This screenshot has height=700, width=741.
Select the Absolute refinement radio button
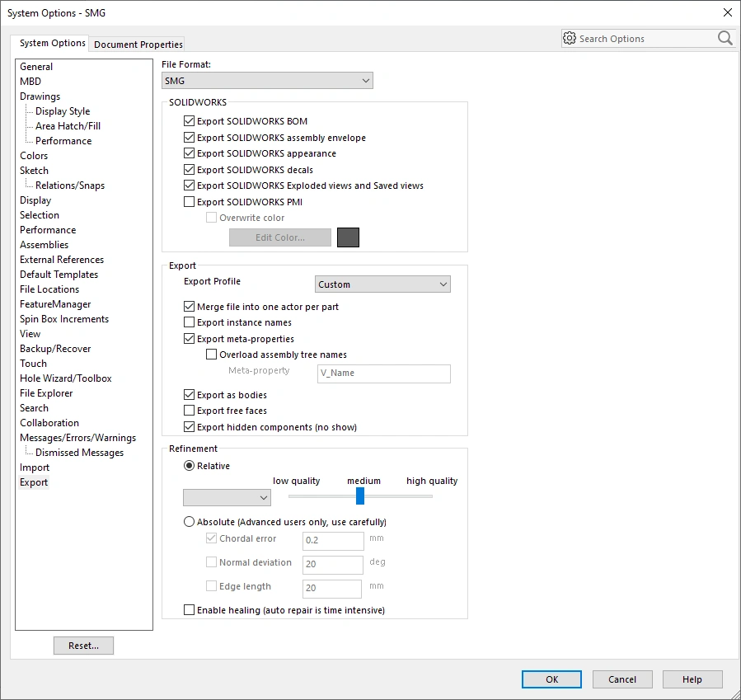coord(189,522)
